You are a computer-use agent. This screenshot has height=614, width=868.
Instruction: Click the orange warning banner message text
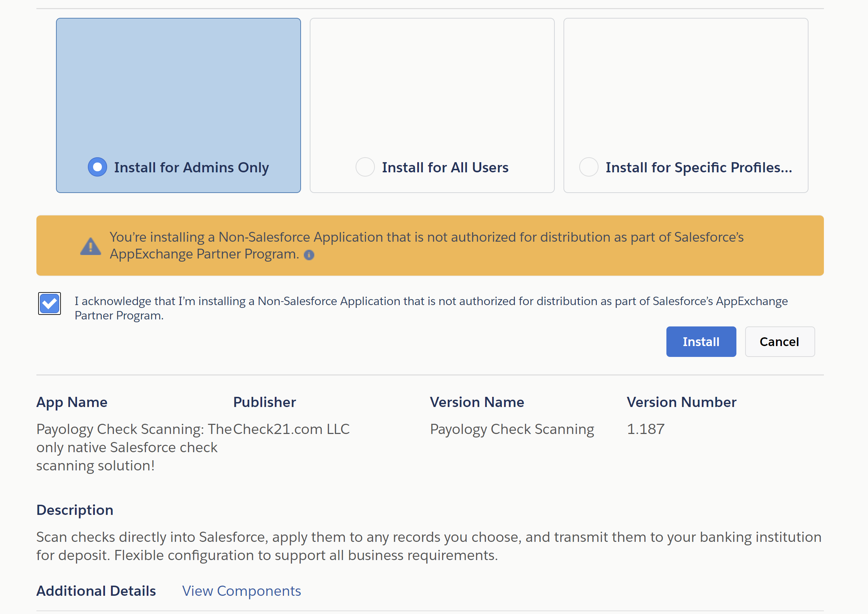[426, 237]
